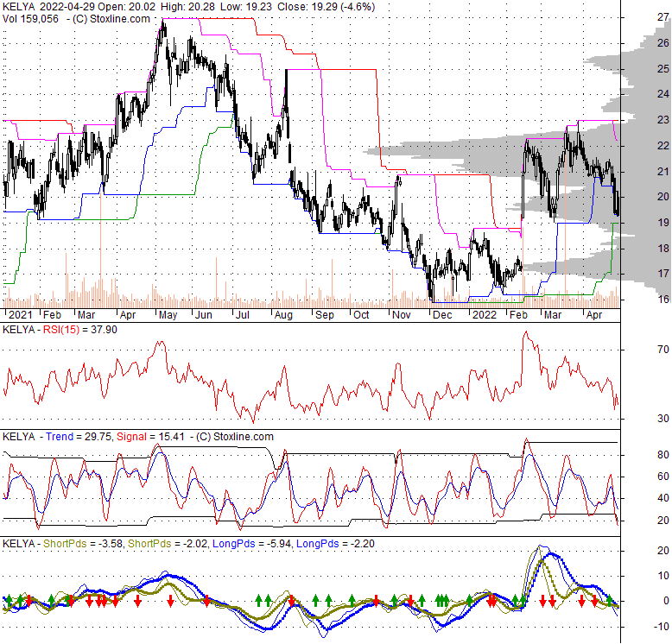
Task: Click the 'Oct' month label
Action: (x=361, y=315)
